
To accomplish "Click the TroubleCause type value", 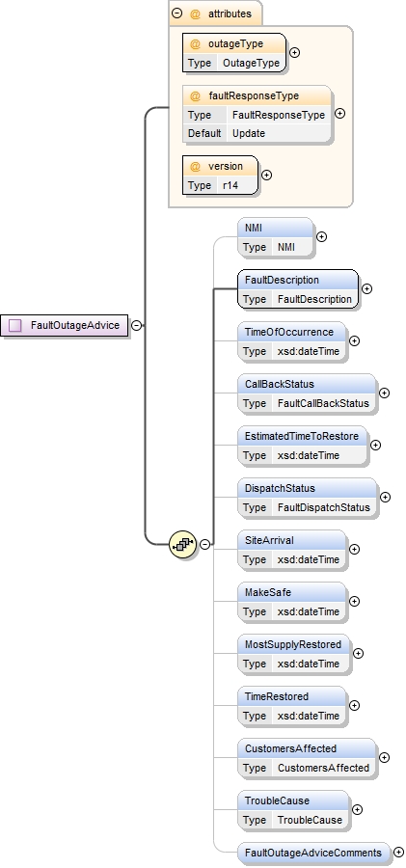I will [311, 820].
